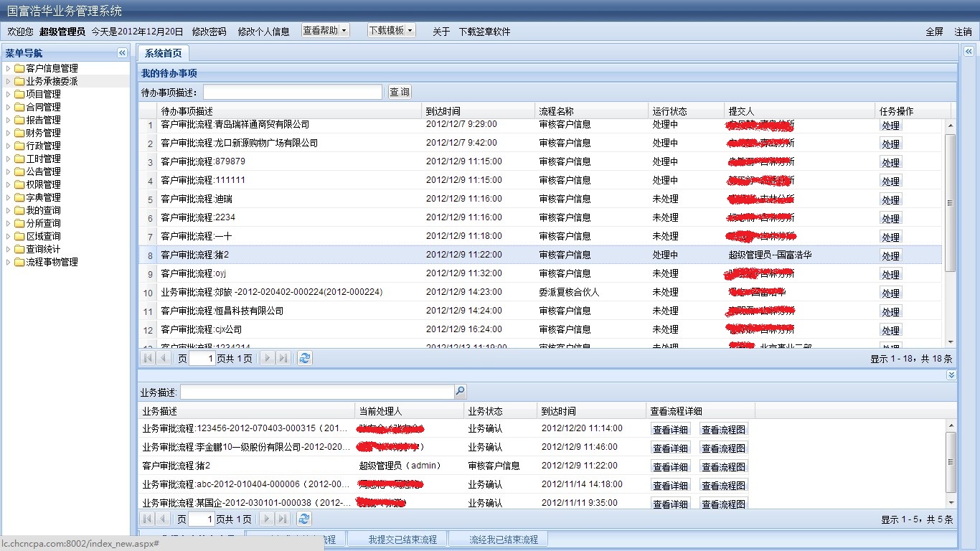This screenshot has height=551, width=980.
Task: Click the folder icon of 财务管理
Action: click(x=19, y=133)
